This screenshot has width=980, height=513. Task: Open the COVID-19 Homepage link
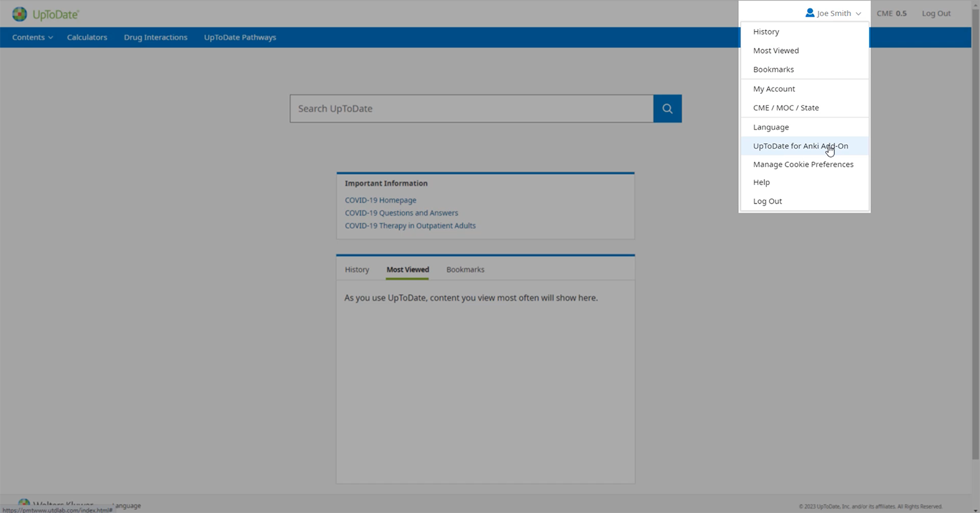click(380, 200)
